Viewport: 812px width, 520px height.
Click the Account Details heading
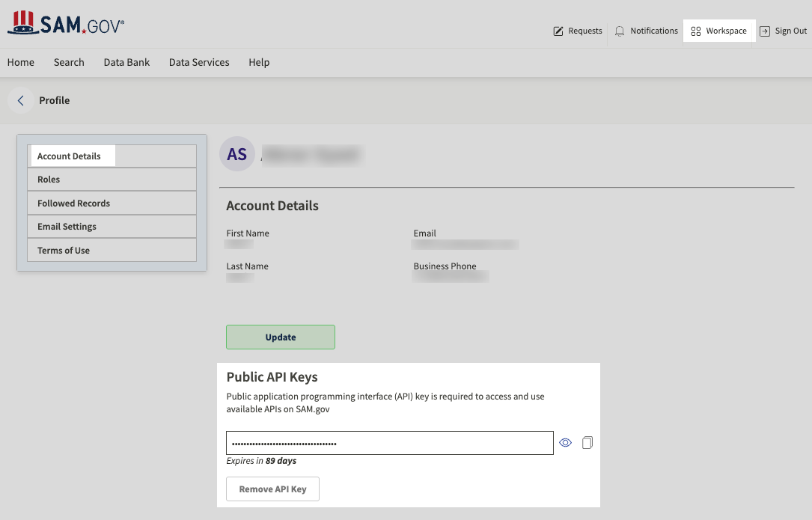coord(272,206)
